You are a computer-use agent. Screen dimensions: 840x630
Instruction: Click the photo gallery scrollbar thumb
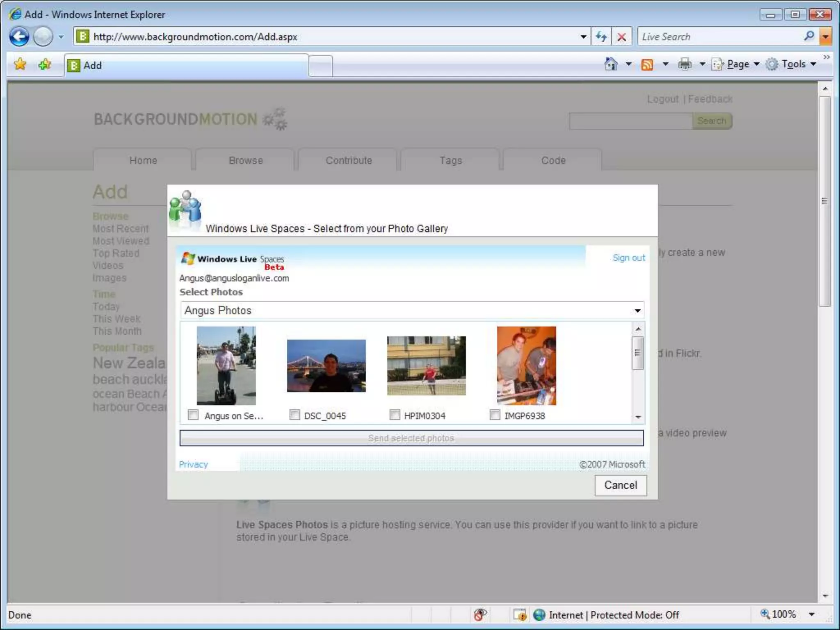[x=637, y=353]
